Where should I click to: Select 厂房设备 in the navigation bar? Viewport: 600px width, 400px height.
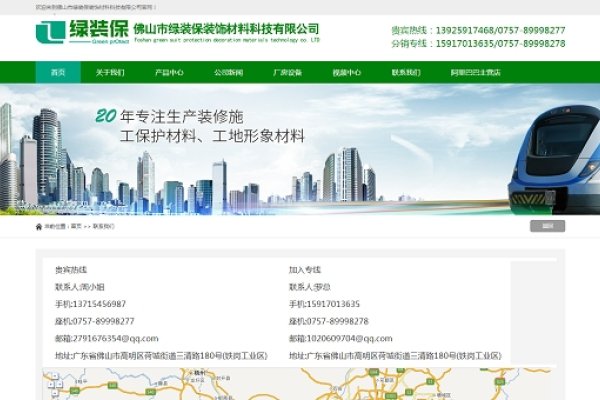pos(287,72)
